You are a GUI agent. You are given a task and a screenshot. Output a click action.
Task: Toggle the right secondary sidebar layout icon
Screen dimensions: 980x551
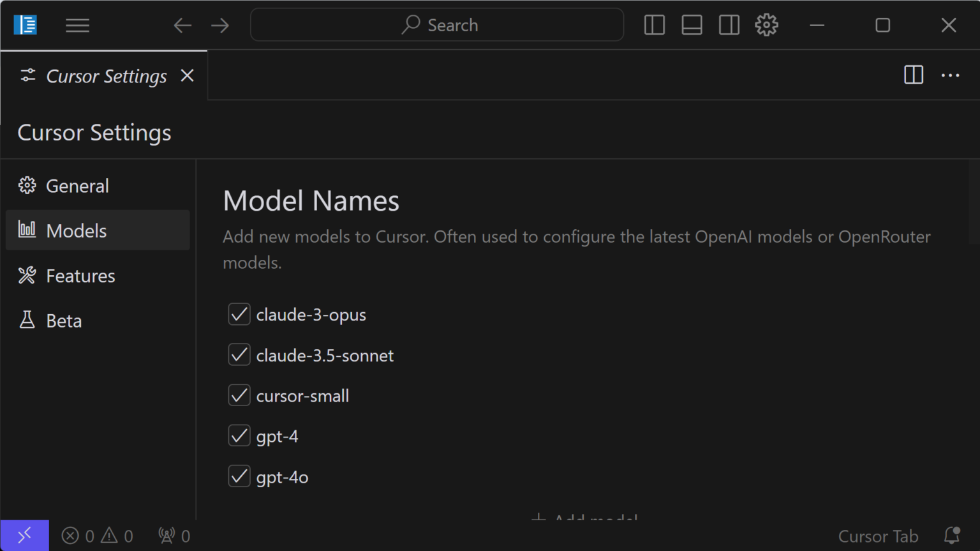[x=729, y=25]
